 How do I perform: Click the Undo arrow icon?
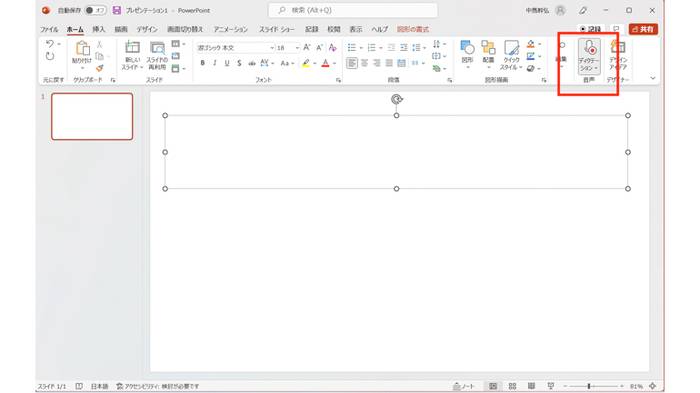(50, 44)
